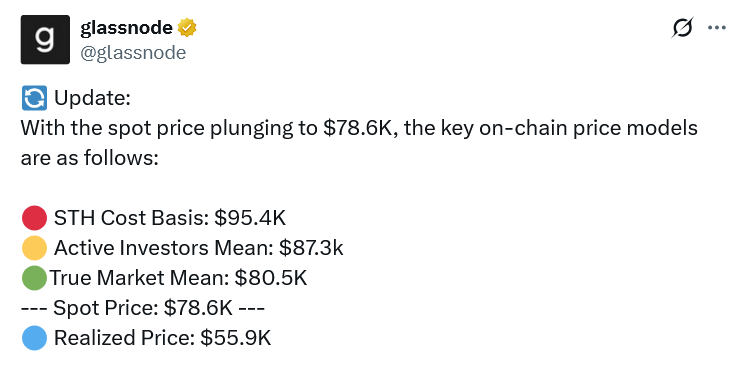Screen dimensions: 748x376
Task: Click the green circle beside True Market Mean
Action: tap(34, 278)
